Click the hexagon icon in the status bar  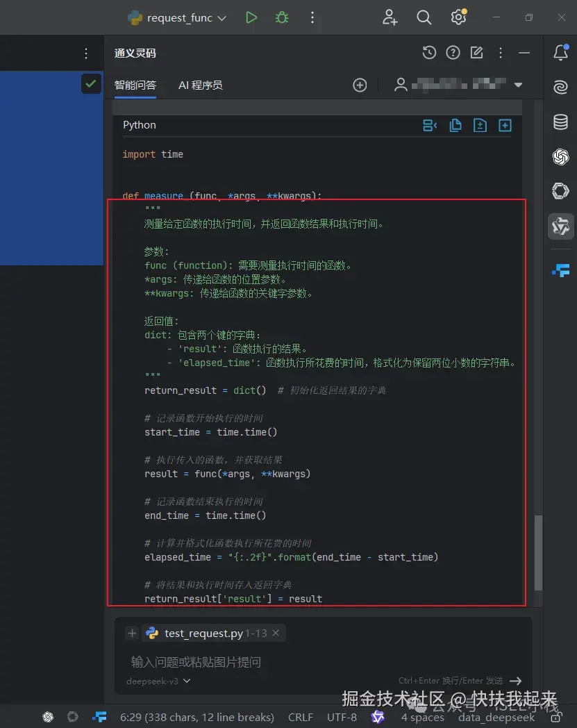(72, 716)
